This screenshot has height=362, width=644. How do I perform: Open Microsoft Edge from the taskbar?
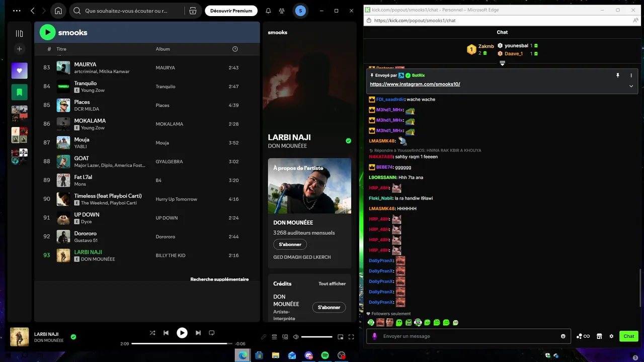click(x=243, y=355)
